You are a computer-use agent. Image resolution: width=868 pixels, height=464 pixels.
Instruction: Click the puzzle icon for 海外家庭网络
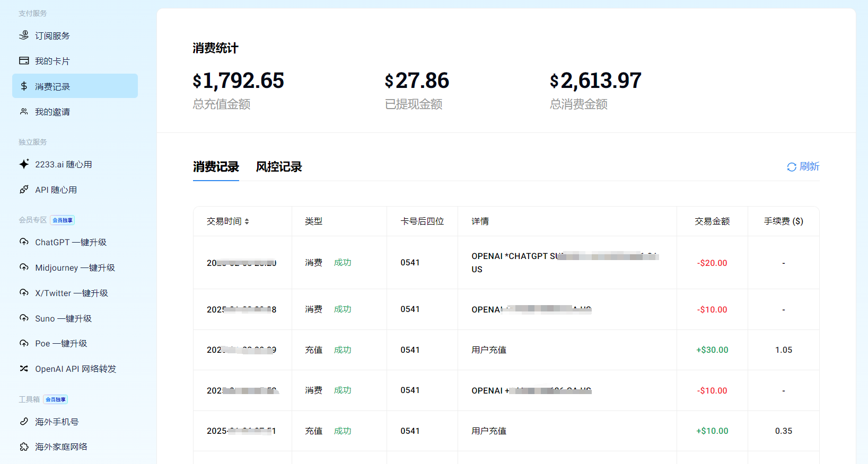(24, 447)
